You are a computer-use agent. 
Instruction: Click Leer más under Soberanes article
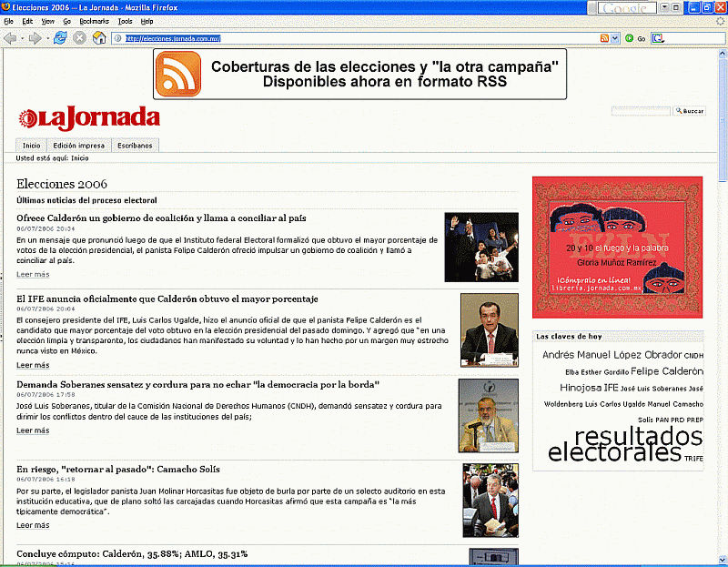point(33,431)
